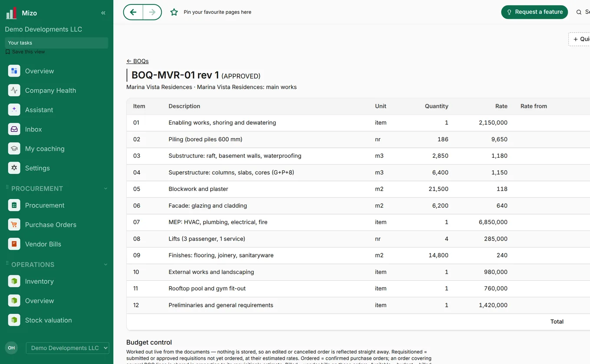Screen dimensions: 590x364
Task: Open the Assistant sparkle icon
Action: coord(14,110)
